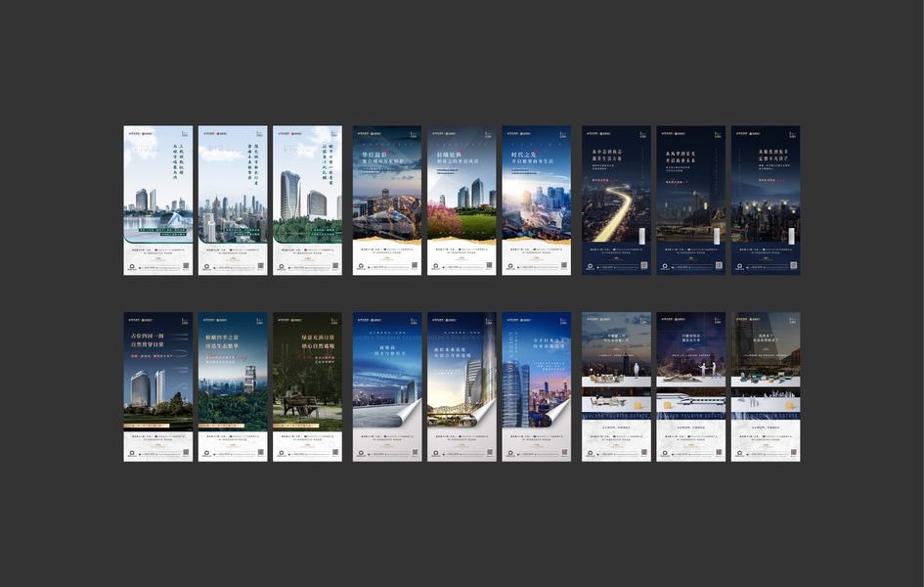Select the blue sunlit city poster titled 时代之先
The height and width of the screenshot is (587, 924).
pyautogui.click(x=536, y=201)
